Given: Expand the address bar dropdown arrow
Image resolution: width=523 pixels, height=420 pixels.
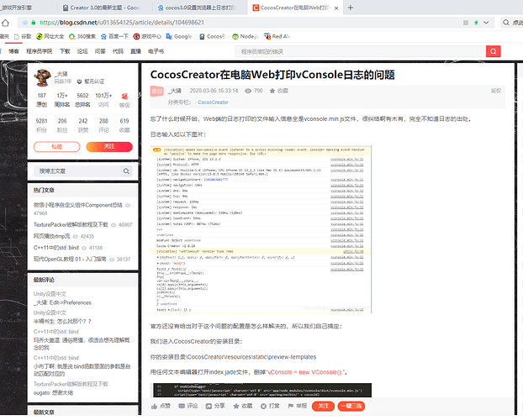Looking at the screenshot, I should (x=486, y=23).
